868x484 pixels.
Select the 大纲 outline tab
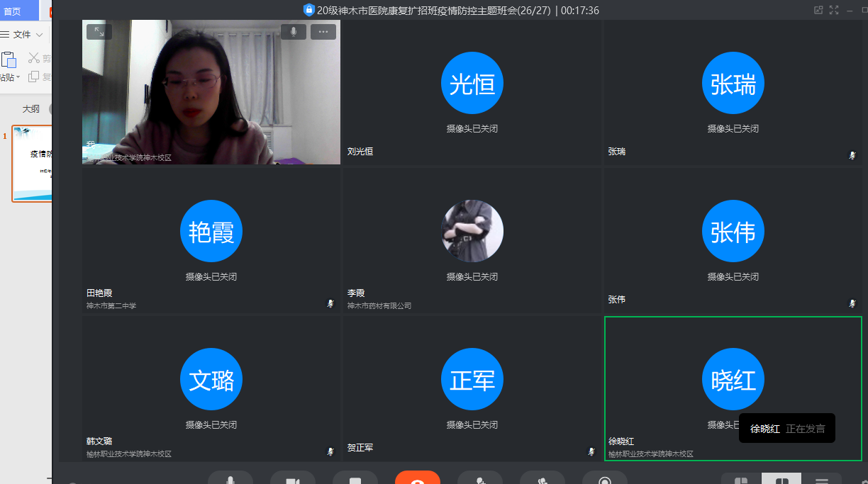[30, 109]
